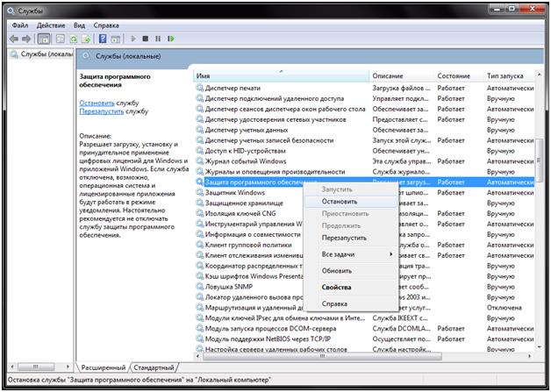
Task: Open the Вид menu
Action: (x=80, y=25)
